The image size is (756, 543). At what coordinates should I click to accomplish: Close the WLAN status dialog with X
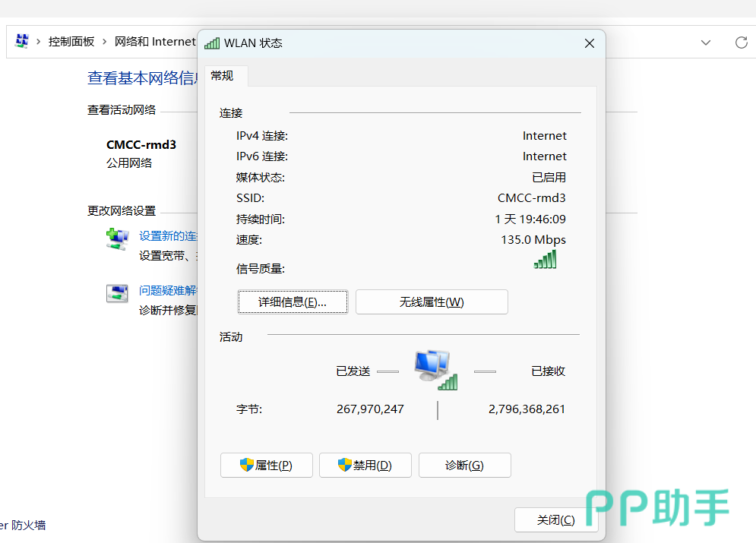click(x=589, y=44)
